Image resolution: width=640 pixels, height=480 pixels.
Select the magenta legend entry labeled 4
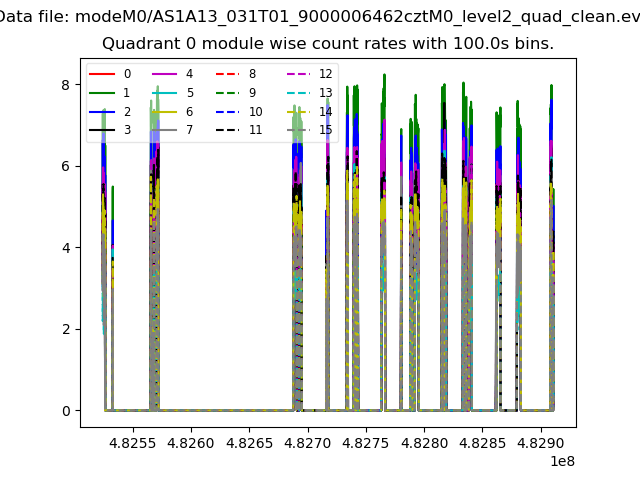(164, 74)
